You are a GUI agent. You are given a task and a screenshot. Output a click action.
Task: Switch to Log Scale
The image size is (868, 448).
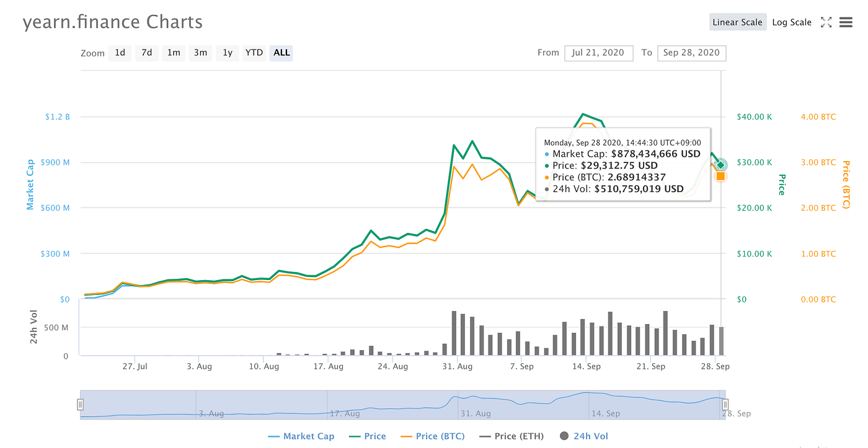click(792, 22)
